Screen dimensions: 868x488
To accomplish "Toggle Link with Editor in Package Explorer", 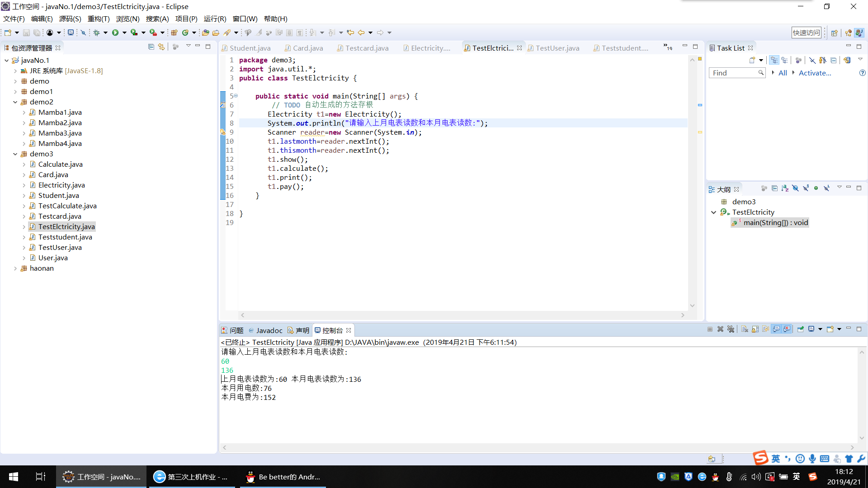I will [161, 47].
